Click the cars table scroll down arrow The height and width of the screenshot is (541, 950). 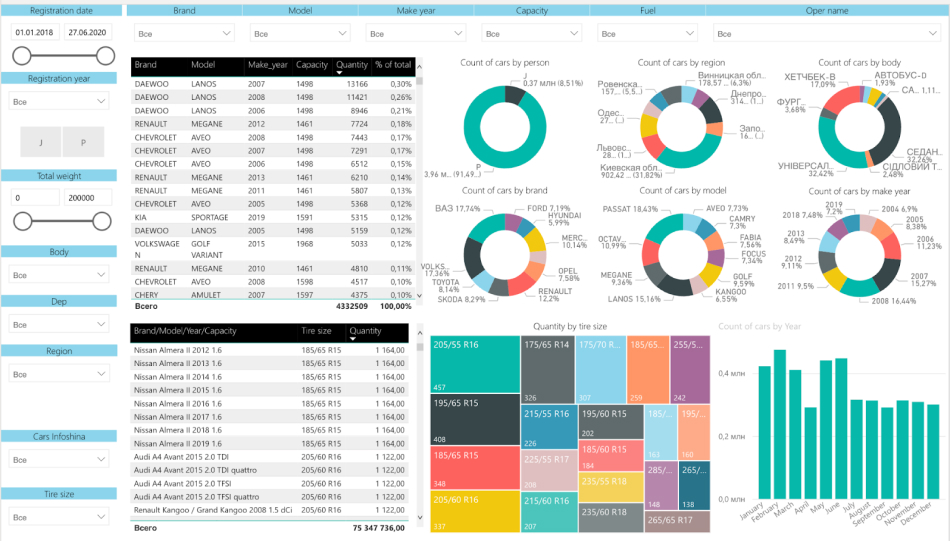[x=419, y=295]
